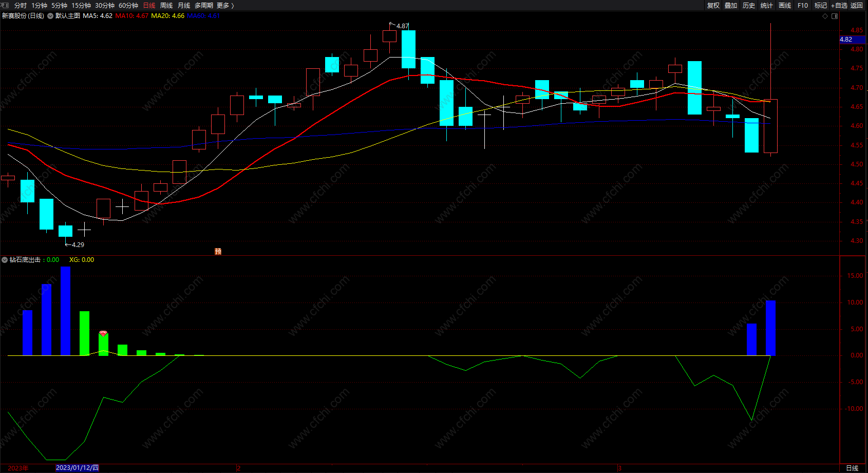Select the 1分钟 period tab
Image resolution: width=868 pixels, height=473 pixels.
tap(40, 6)
